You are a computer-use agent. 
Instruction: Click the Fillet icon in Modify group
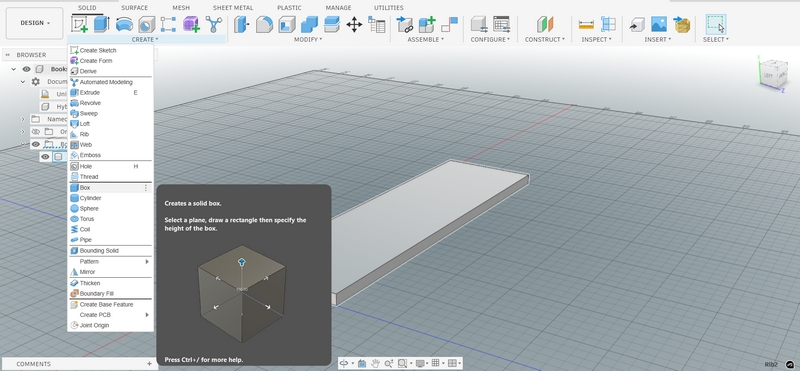pyautogui.click(x=264, y=24)
